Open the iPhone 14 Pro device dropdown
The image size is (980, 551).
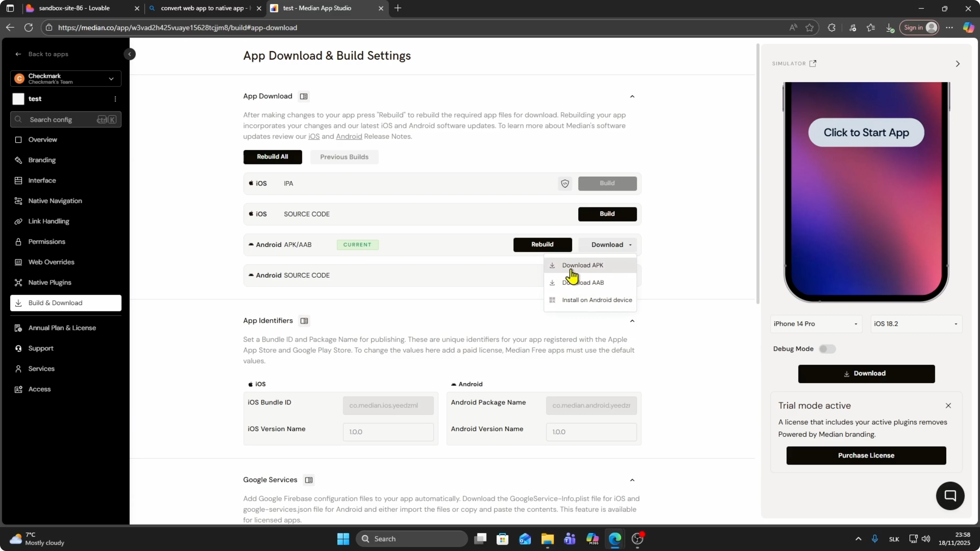816,324
